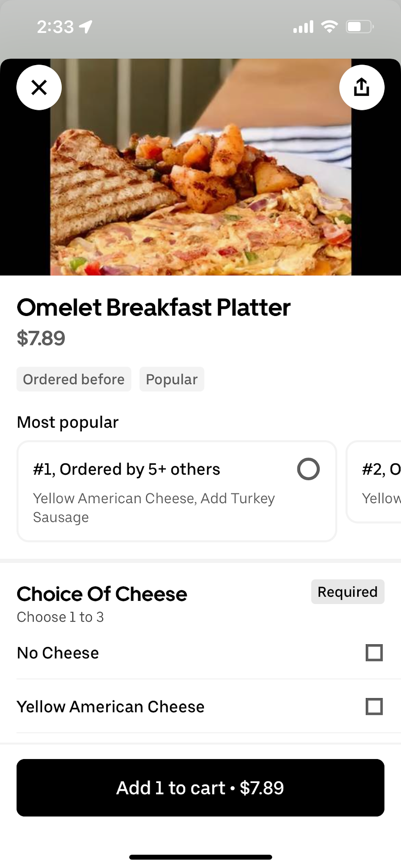Open the partially visible #2 popular card
The image size is (401, 868).
(x=375, y=482)
